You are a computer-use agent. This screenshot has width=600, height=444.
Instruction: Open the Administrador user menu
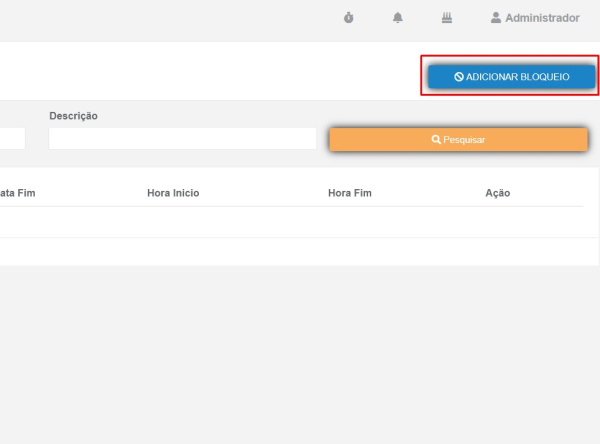pyautogui.click(x=541, y=18)
